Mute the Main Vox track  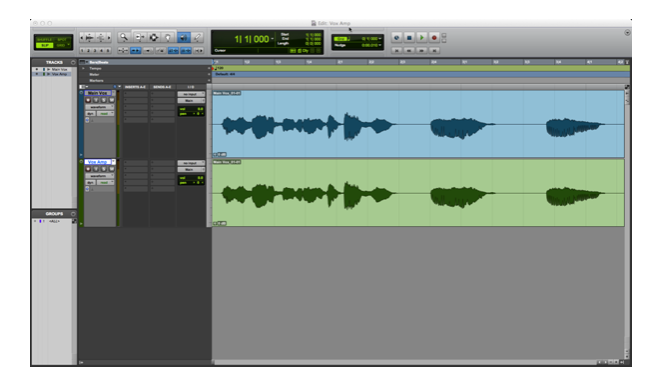point(112,100)
